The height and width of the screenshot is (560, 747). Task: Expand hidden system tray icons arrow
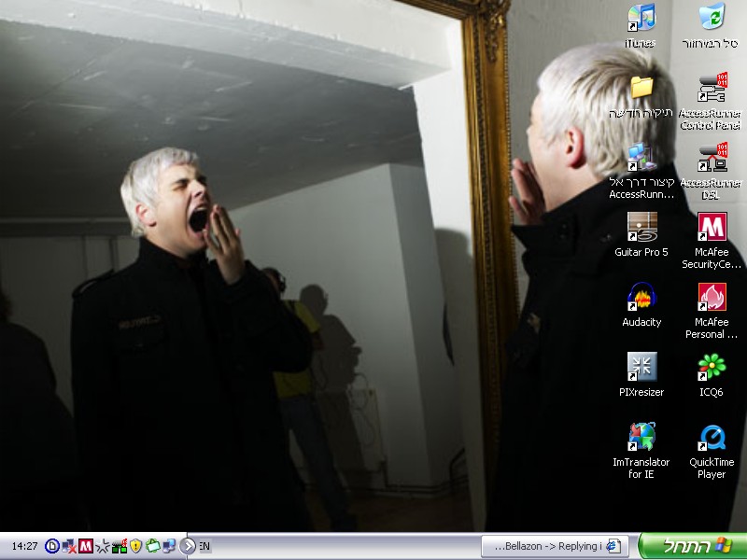tap(188, 546)
